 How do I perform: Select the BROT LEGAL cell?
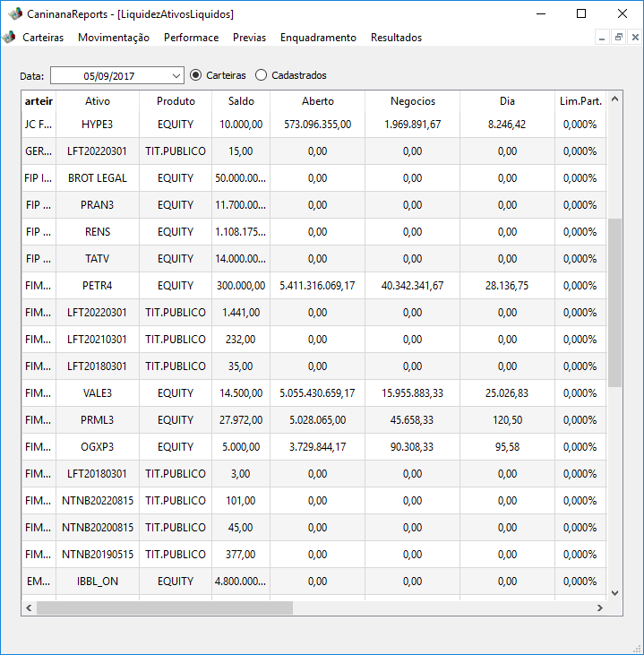tap(98, 178)
